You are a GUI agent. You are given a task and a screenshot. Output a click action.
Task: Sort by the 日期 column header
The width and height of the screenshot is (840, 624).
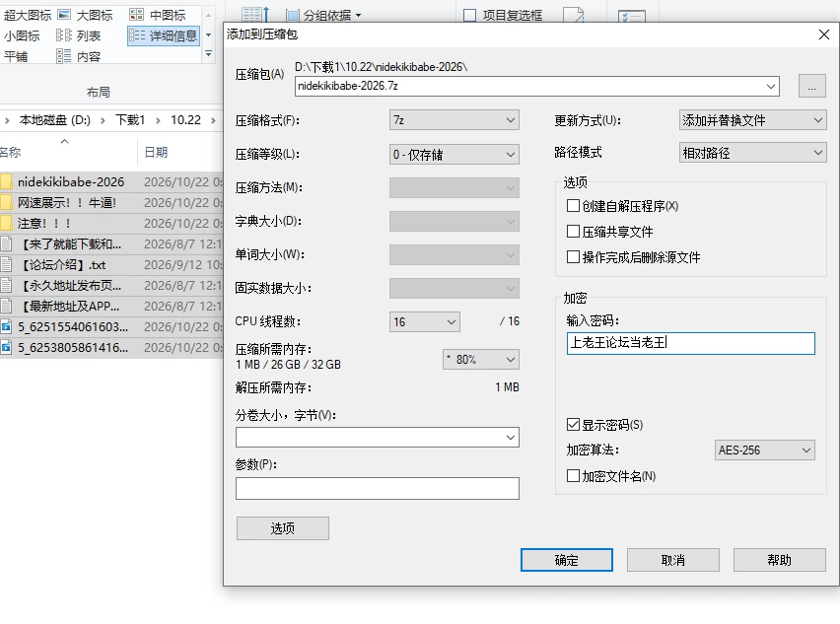pos(156,153)
